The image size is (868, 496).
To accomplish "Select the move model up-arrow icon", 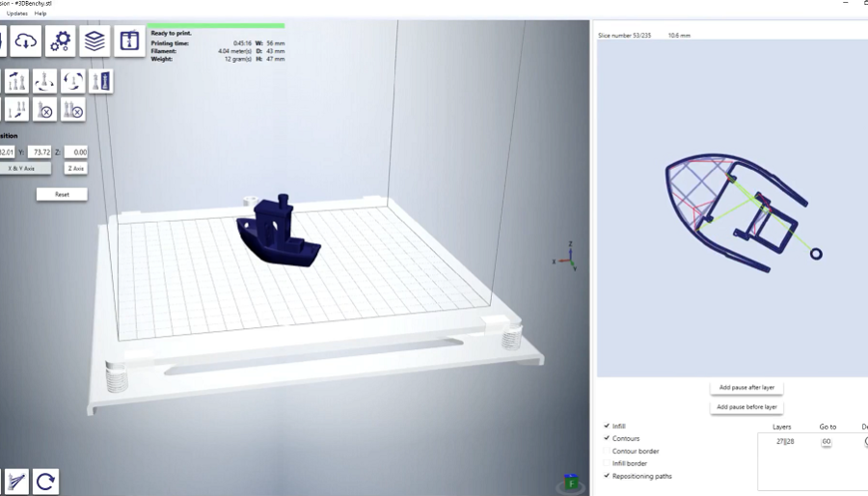I will click(x=16, y=81).
